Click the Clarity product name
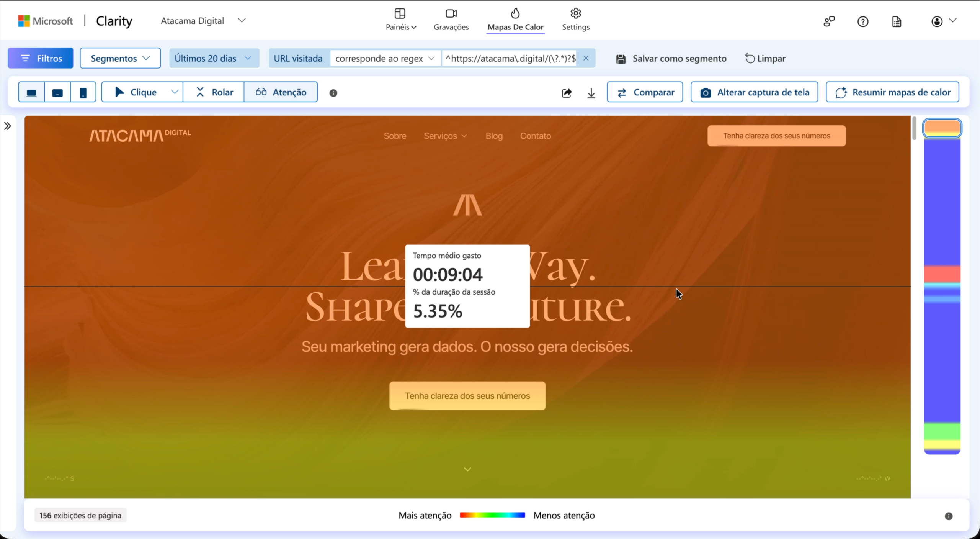The height and width of the screenshot is (539, 980). pos(114,21)
